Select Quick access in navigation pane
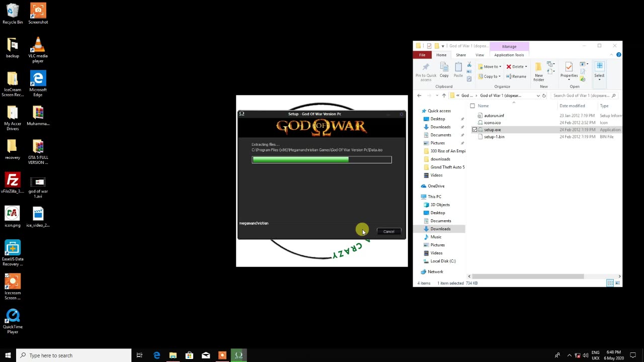The width and height of the screenshot is (644, 362). pos(439,111)
